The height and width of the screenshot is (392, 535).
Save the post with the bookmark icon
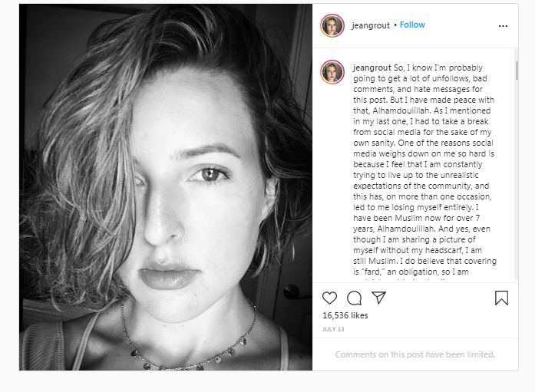click(501, 298)
